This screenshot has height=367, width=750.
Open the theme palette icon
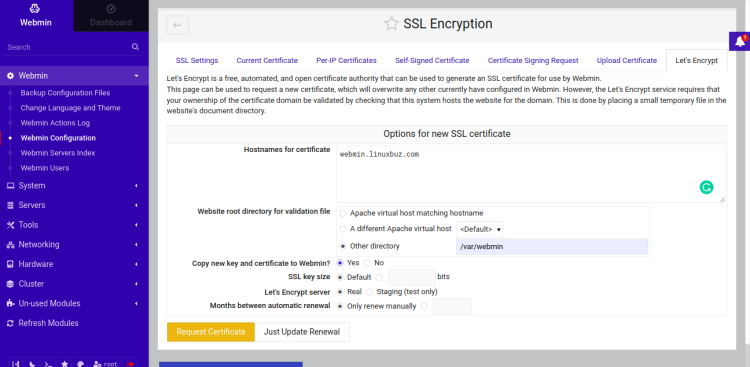(x=80, y=364)
